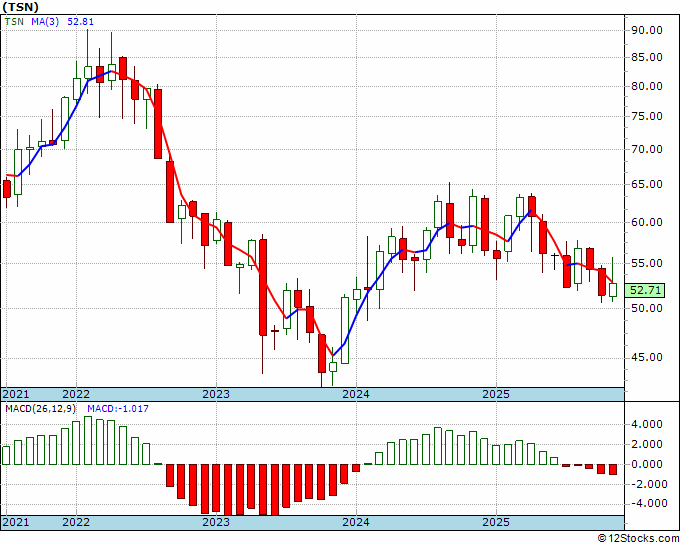This screenshot has width=680, height=546.
Task: Click 2024 on the price chart time axis
Action: coord(356,394)
